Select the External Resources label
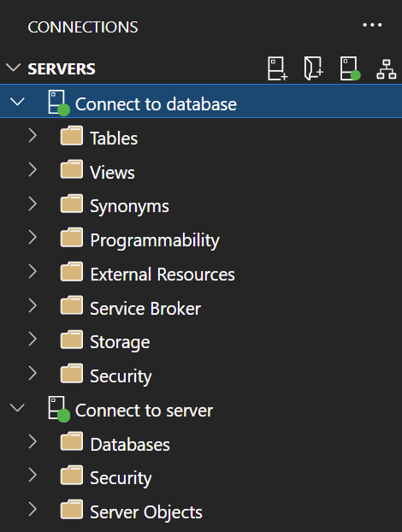The width and height of the screenshot is (402, 532). (163, 275)
